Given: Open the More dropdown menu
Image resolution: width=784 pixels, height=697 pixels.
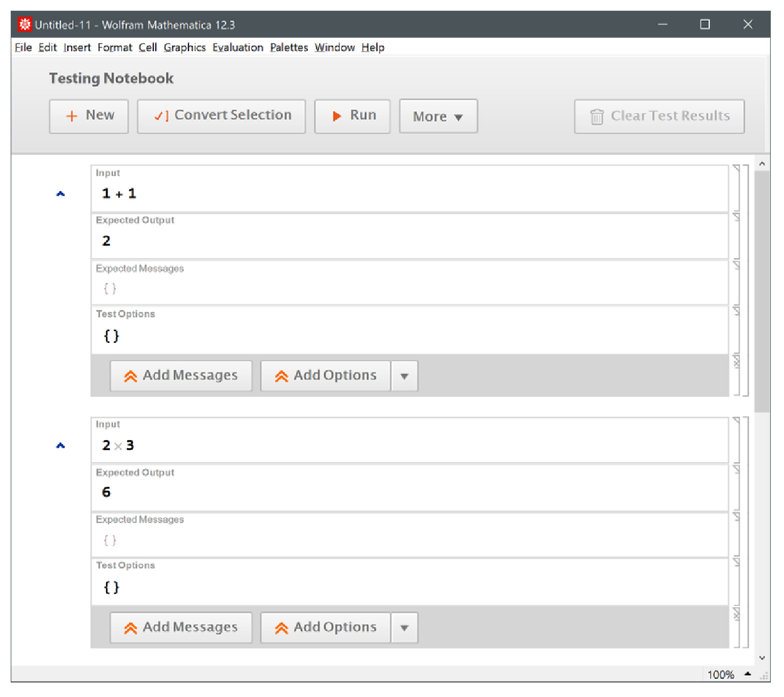Looking at the screenshot, I should click(438, 117).
